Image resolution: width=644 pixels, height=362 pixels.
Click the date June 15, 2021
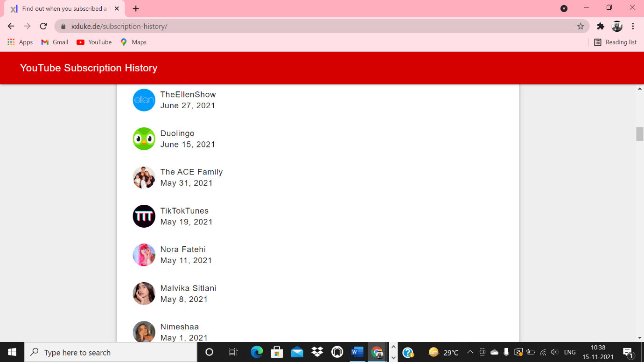click(188, 144)
